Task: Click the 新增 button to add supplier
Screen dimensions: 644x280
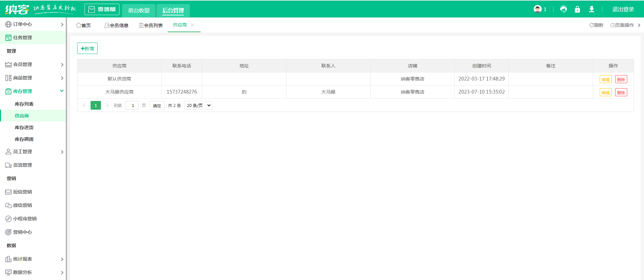Action: (87, 49)
